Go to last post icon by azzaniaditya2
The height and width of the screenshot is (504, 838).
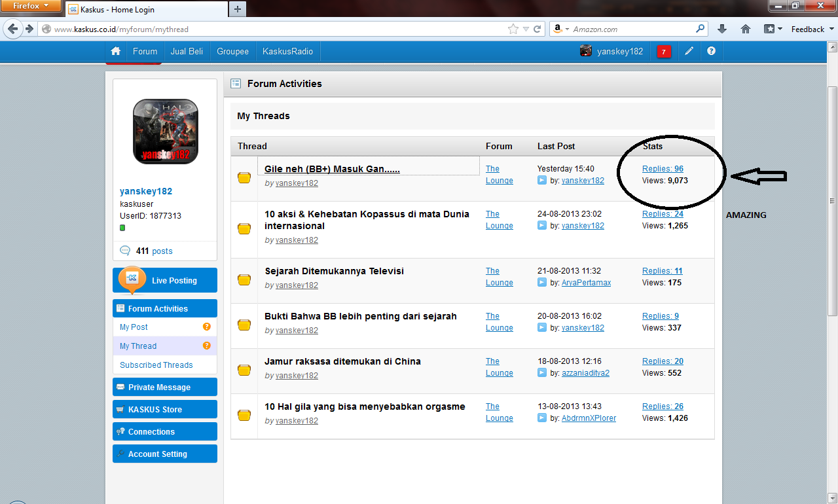[x=542, y=373]
